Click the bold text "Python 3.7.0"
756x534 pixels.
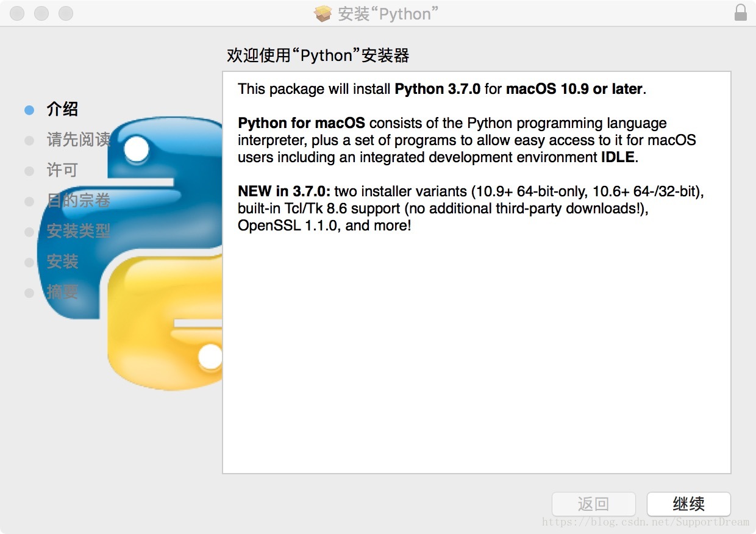click(x=438, y=89)
